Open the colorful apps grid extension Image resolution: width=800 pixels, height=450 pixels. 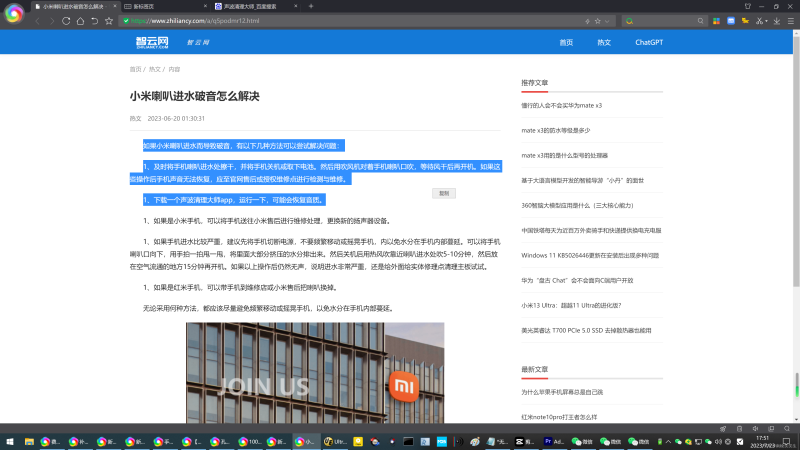716,21
